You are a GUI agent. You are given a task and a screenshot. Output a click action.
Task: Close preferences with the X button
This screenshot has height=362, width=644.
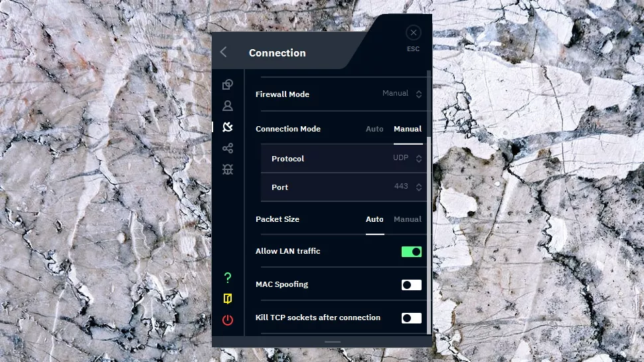413,33
